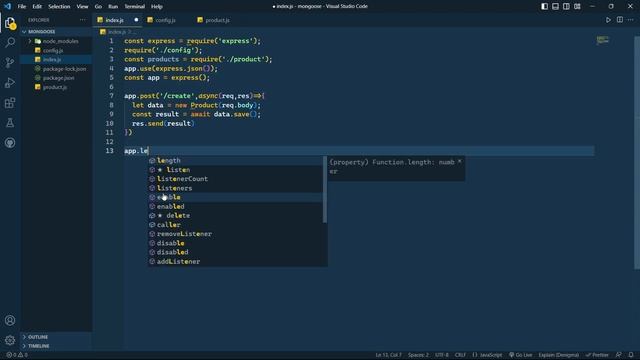Open the Extensions view
Screen dimensions: 640x360
[x=10, y=102]
